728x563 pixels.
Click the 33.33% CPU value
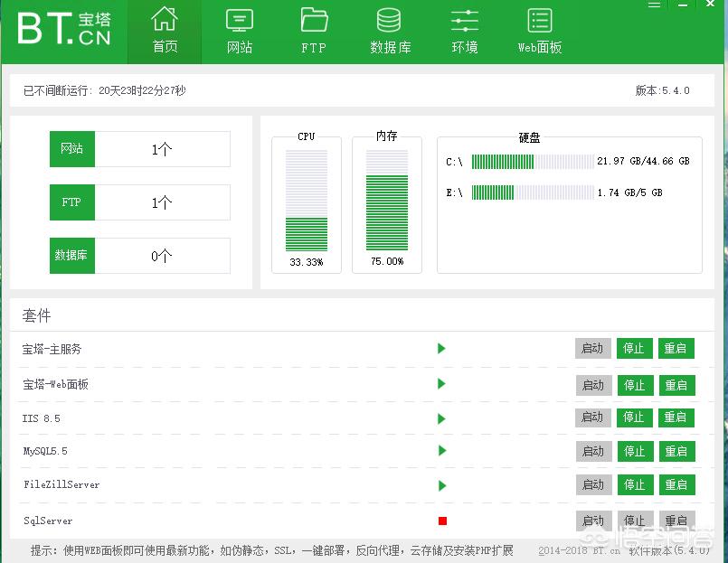point(307,262)
